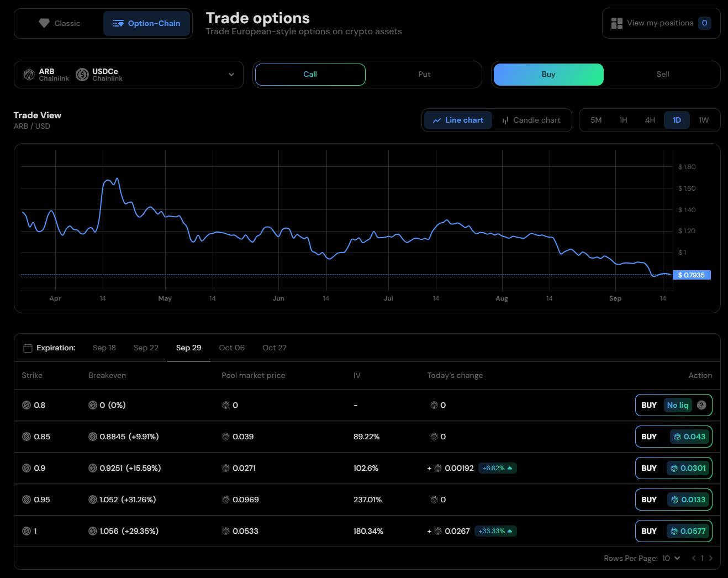
Task: Click the Candle chart icon
Action: tap(505, 120)
